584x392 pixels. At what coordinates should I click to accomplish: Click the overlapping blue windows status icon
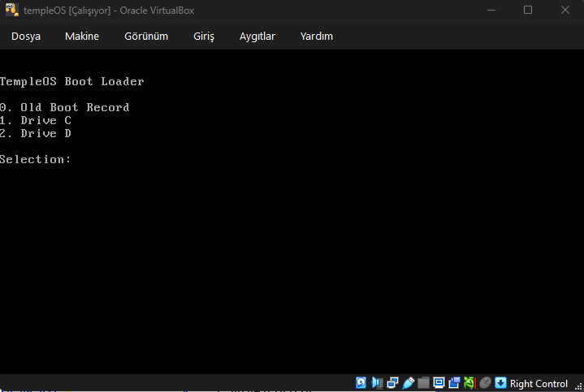[454, 383]
